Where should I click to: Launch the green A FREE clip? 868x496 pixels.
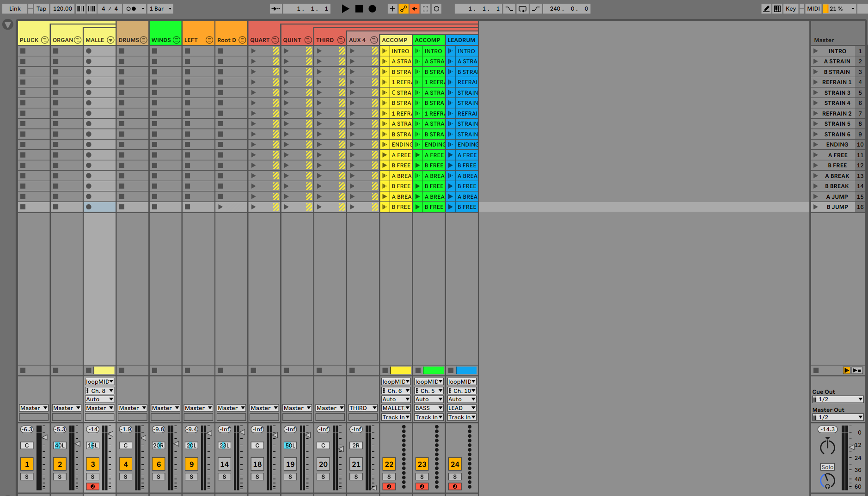click(417, 155)
